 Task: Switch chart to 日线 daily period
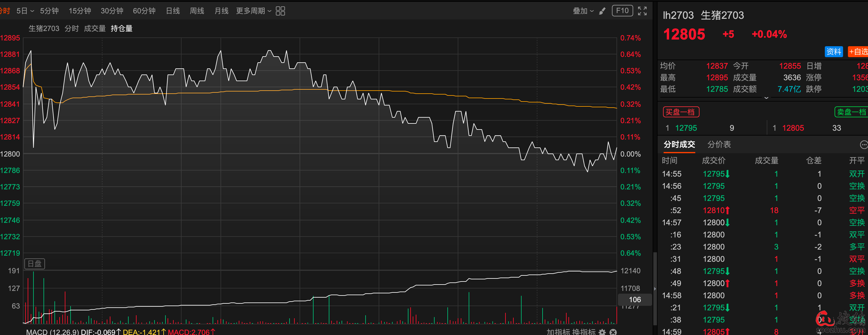pos(172,11)
